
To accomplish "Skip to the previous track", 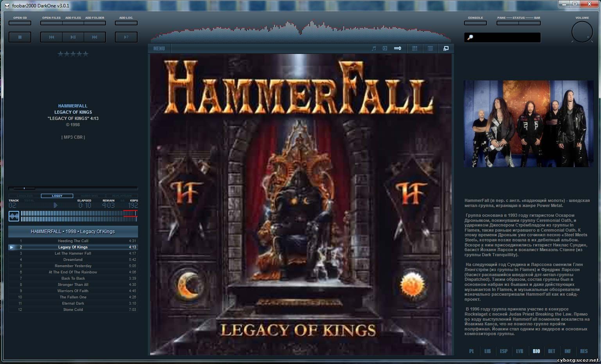I will point(51,37).
